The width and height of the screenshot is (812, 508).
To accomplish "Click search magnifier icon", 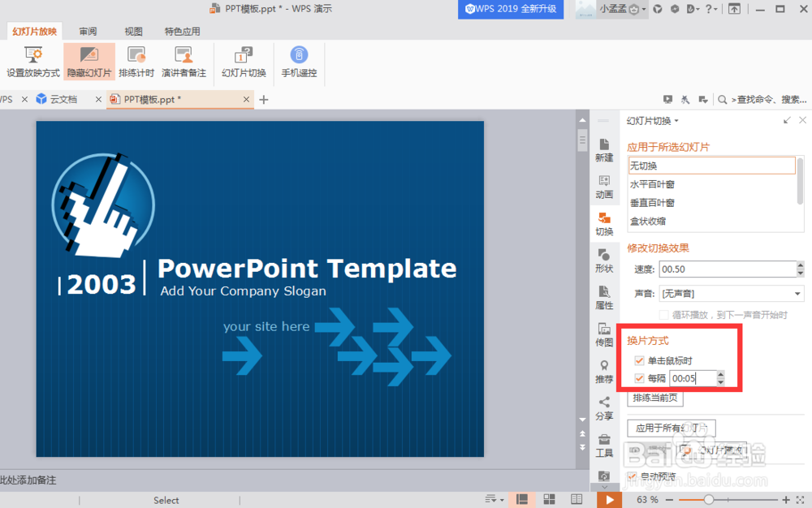I will point(722,99).
